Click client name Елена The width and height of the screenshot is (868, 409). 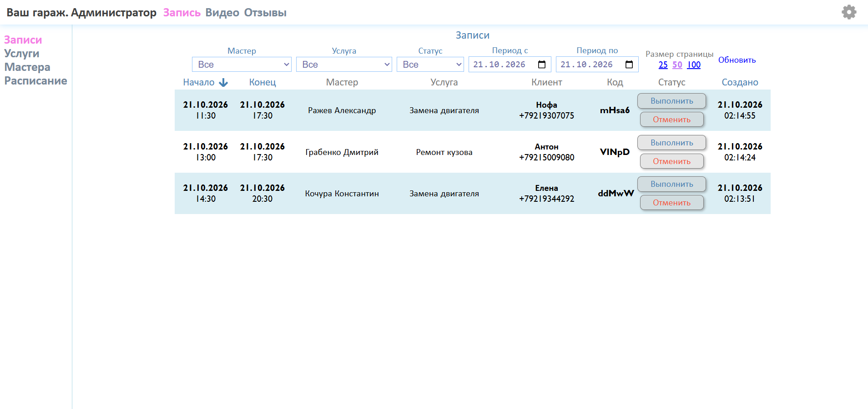[546, 188]
